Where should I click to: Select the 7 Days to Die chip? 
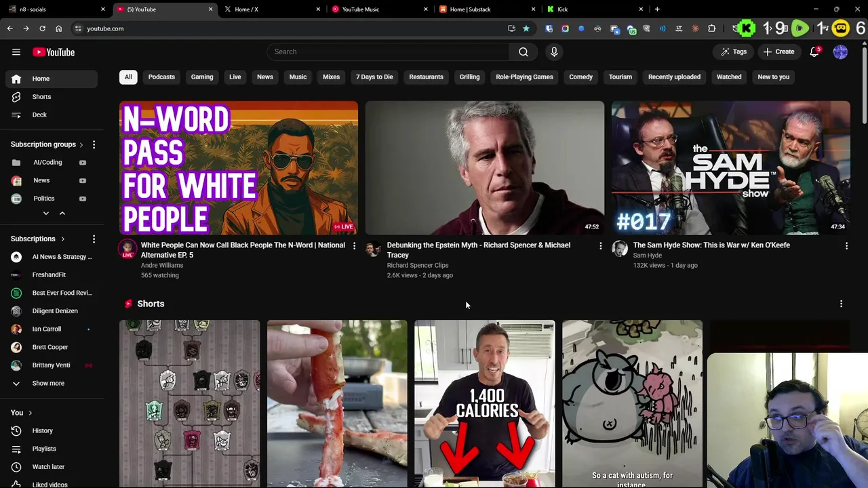[x=374, y=77]
